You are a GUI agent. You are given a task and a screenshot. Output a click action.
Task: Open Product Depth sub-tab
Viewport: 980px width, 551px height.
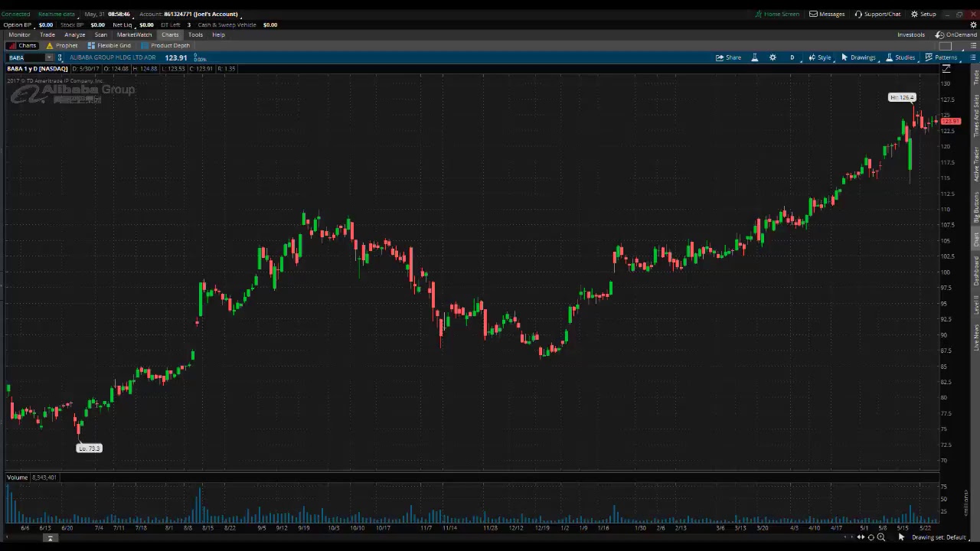165,45
